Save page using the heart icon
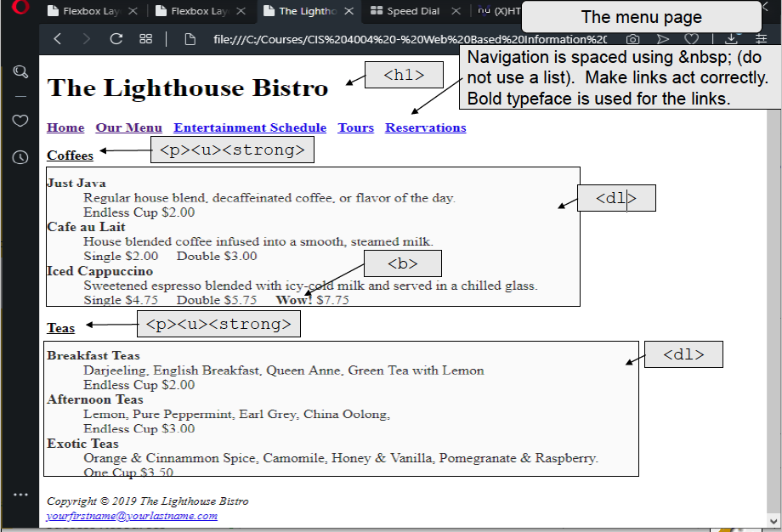Image resolution: width=782 pixels, height=532 pixels. click(691, 38)
